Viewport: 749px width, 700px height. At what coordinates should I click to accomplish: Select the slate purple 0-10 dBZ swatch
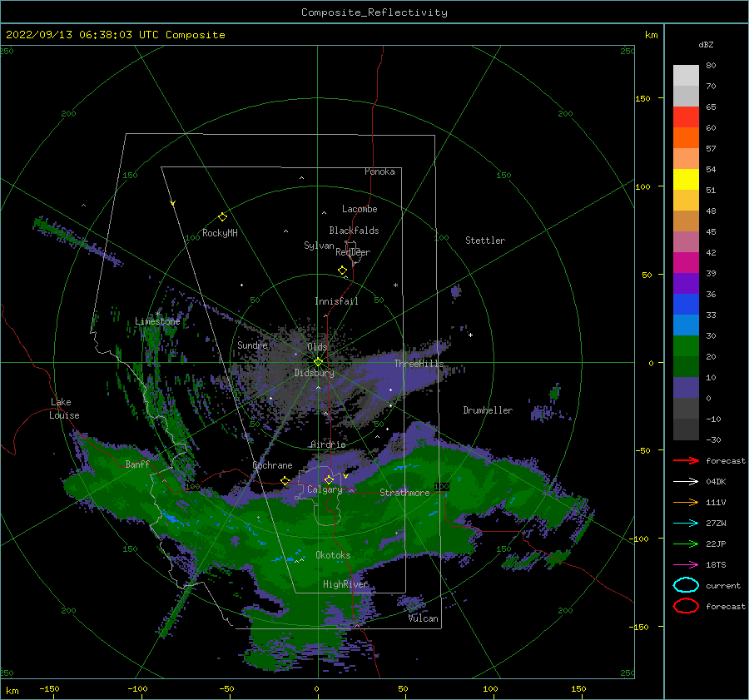(686, 388)
